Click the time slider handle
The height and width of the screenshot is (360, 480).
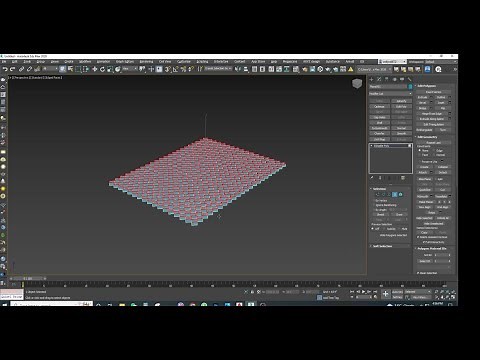[x=27, y=278]
